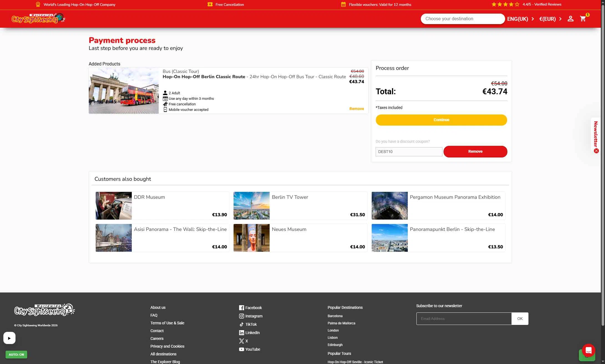Open Pergamon Museum Panorama Exhibition card

pos(438,206)
